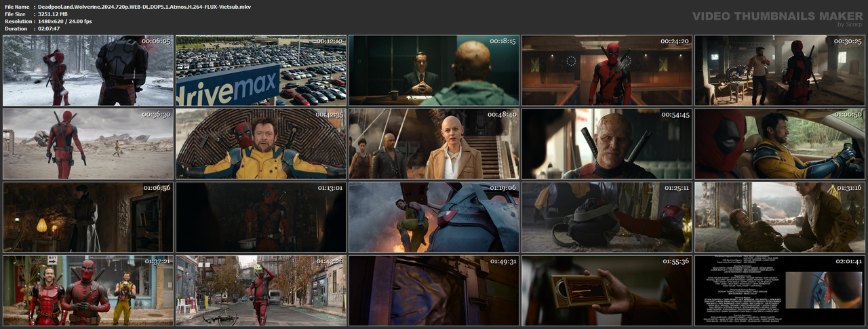Choose the thumbnail stamped 00:42:35
This screenshot has width=868, height=329.
261,144
